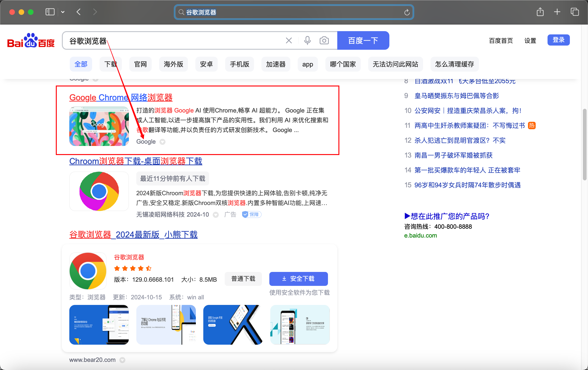Open the Google Chrome 网络浏览器 result link
The height and width of the screenshot is (370, 588).
click(121, 97)
